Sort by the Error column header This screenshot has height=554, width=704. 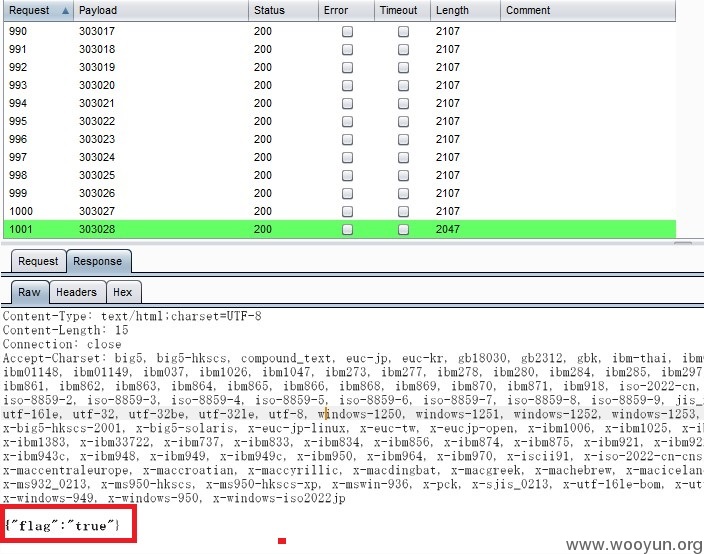[346, 10]
